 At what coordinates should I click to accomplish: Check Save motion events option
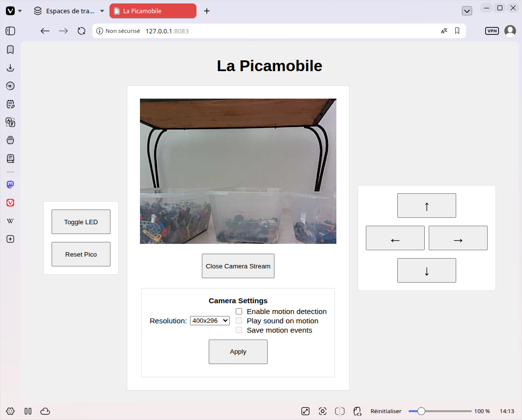click(239, 330)
